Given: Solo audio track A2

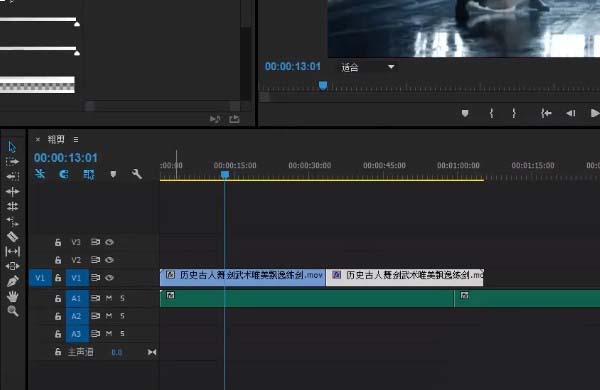Looking at the screenshot, I should tap(122, 316).
